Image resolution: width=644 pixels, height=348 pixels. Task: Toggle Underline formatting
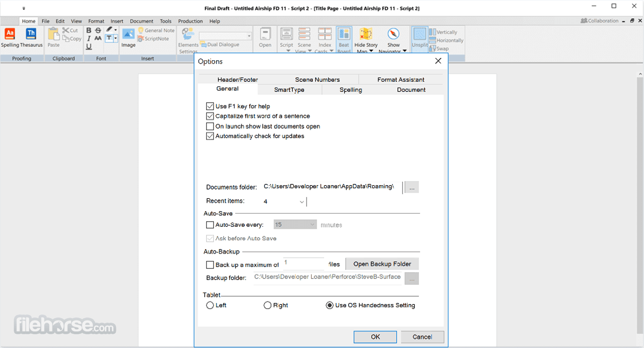[x=89, y=46]
